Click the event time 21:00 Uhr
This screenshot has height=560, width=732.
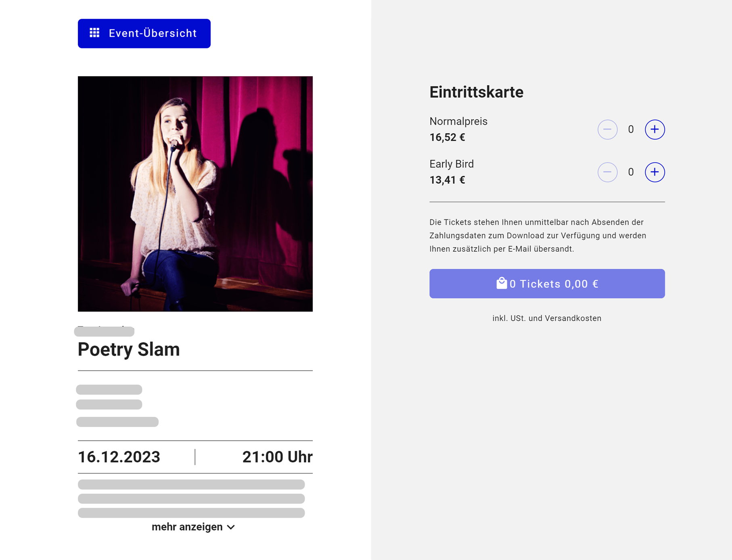[277, 457]
